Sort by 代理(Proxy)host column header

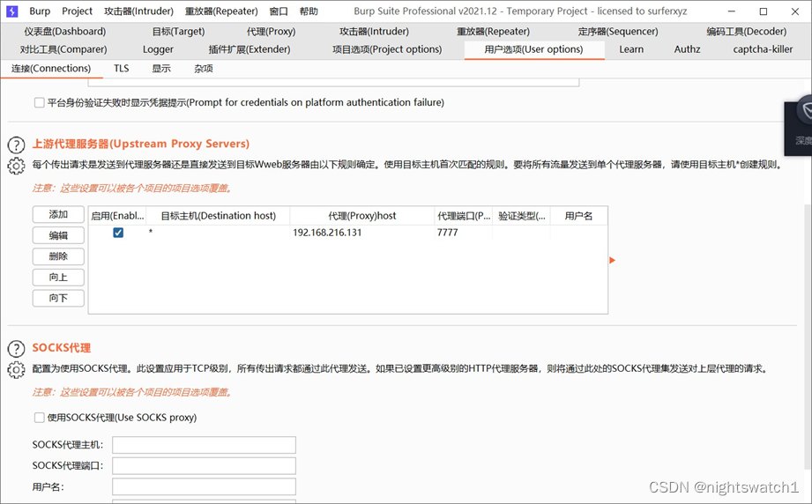[x=362, y=216]
